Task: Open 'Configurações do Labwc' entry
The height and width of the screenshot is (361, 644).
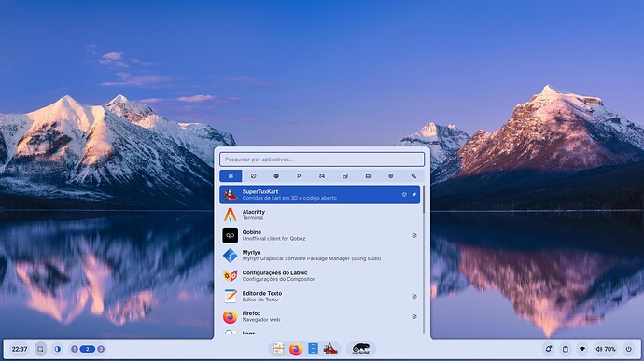Action: tap(319, 275)
